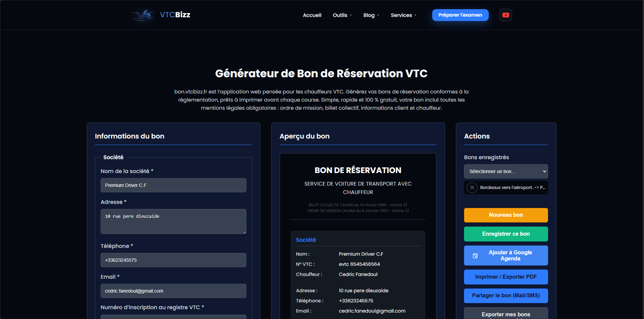Focus the Téléphone input field

(174, 260)
